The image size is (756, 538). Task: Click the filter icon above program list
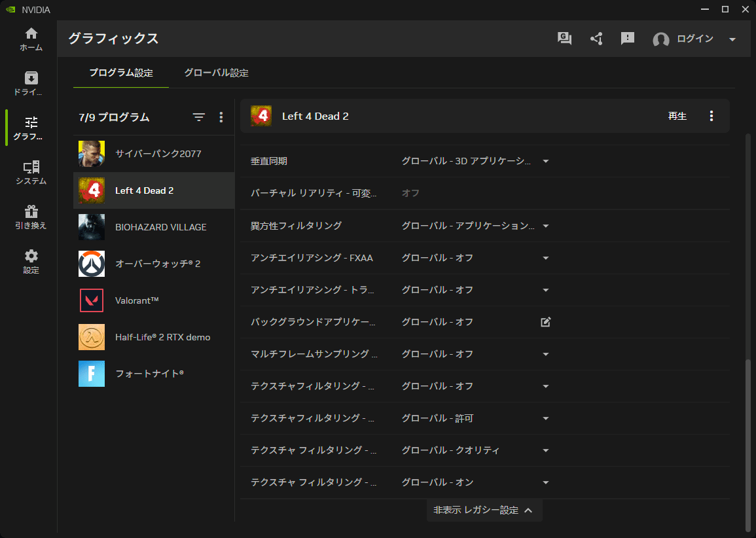pos(199,117)
